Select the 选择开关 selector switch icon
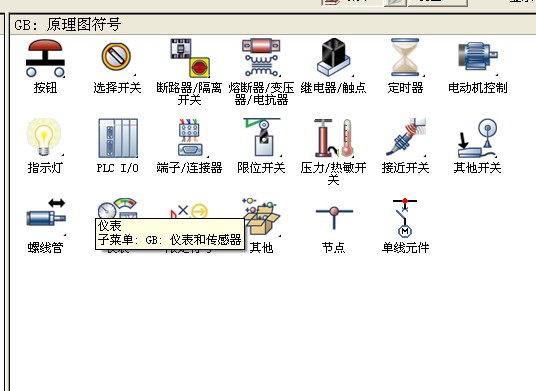 [117, 58]
